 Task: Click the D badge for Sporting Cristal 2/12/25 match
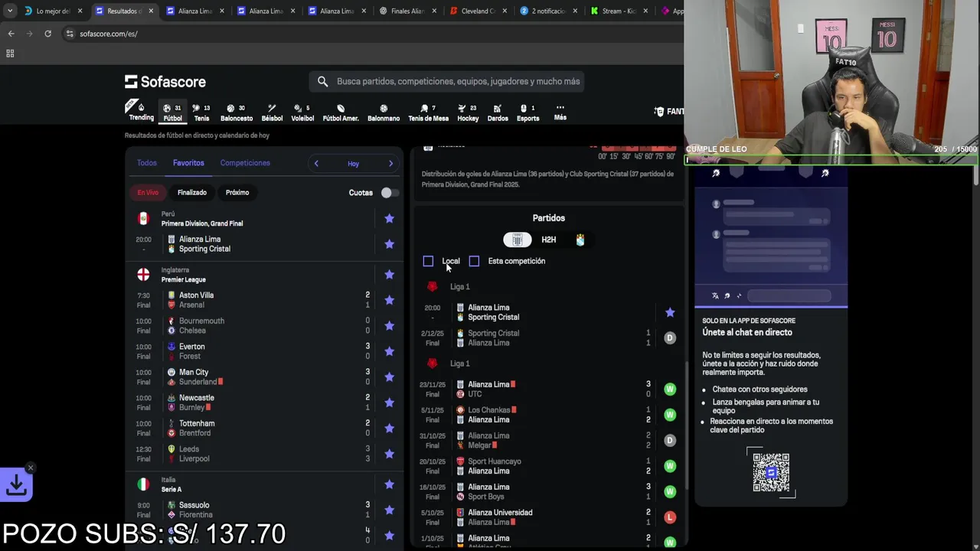pyautogui.click(x=670, y=337)
